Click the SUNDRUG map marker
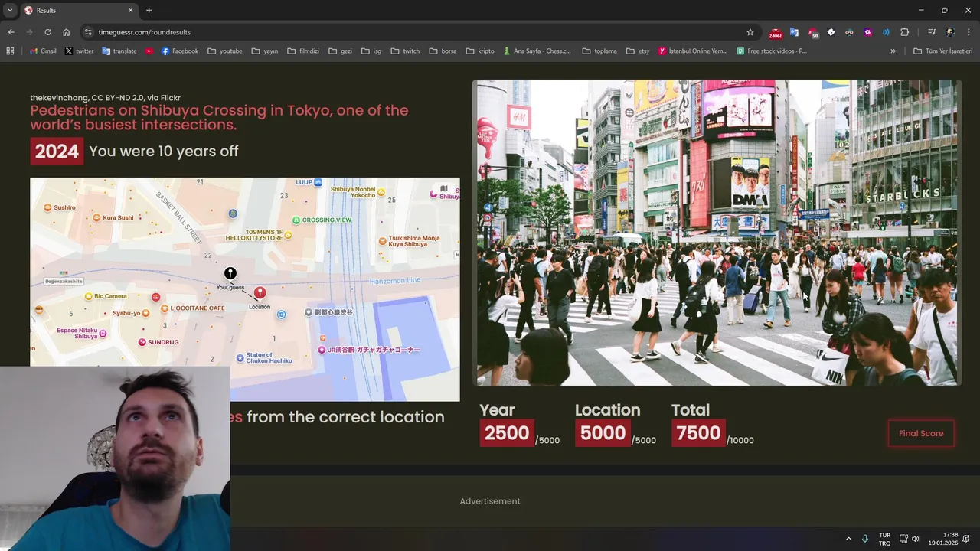Viewport: 980px width, 551px height. point(142,342)
